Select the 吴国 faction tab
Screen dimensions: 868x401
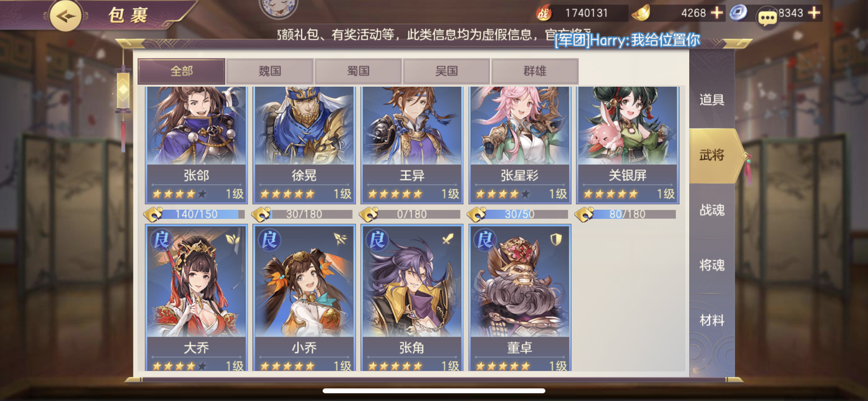447,71
